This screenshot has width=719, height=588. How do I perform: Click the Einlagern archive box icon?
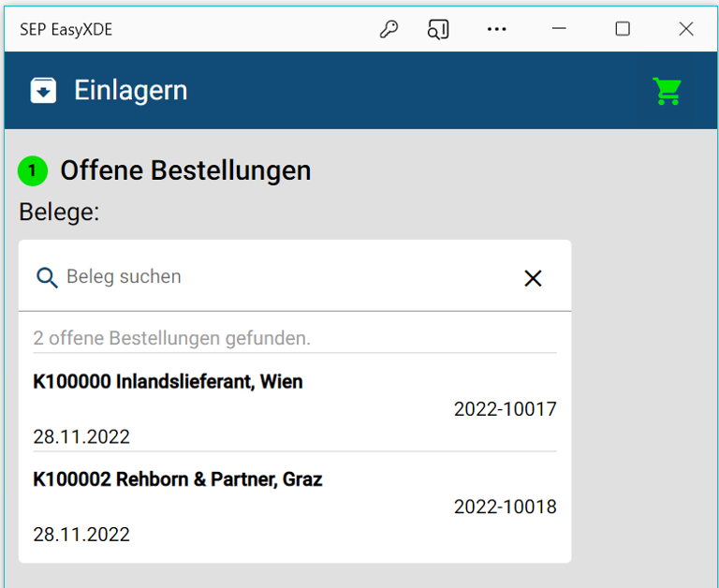[43, 90]
